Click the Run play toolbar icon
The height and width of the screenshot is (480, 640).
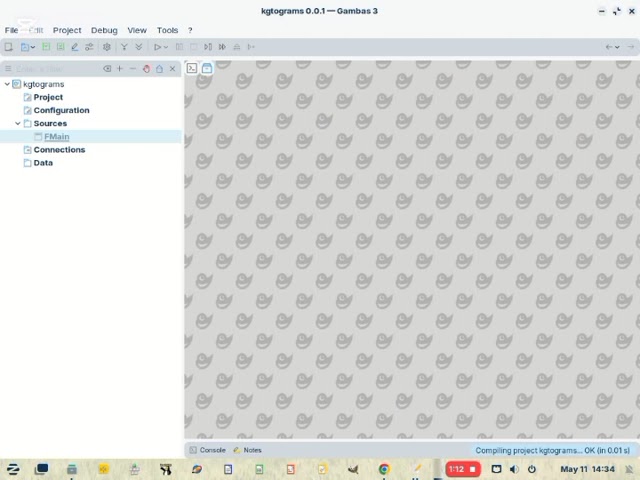coord(157,47)
